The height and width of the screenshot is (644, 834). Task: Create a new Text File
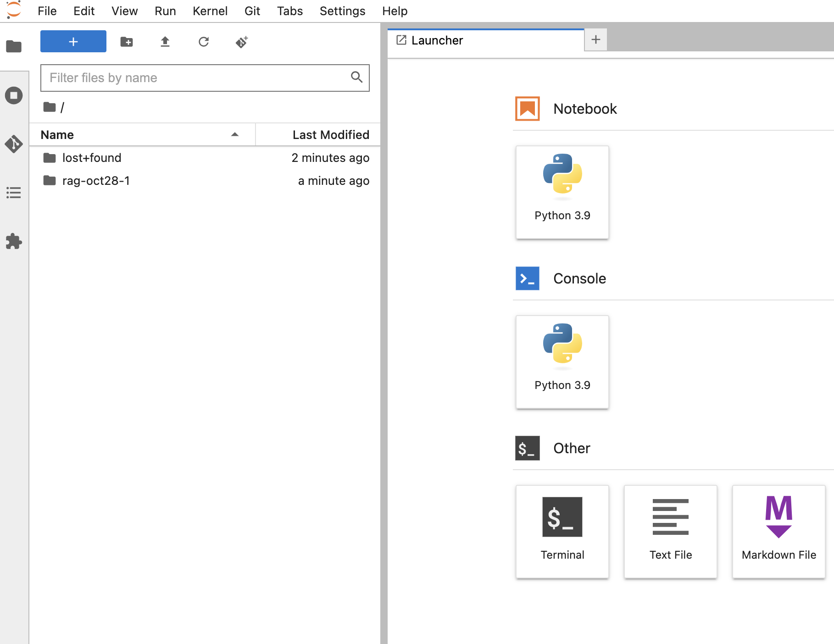click(x=671, y=532)
